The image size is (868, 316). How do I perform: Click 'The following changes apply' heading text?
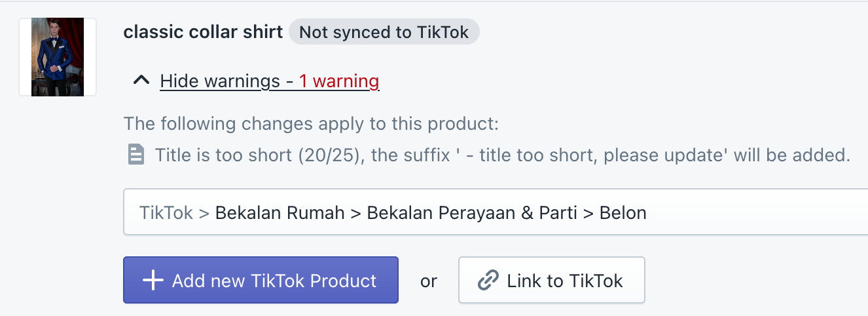312,123
